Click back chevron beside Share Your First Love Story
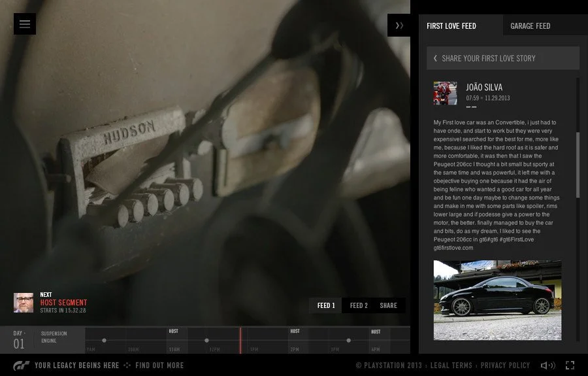The width and height of the screenshot is (588, 376). (x=435, y=58)
